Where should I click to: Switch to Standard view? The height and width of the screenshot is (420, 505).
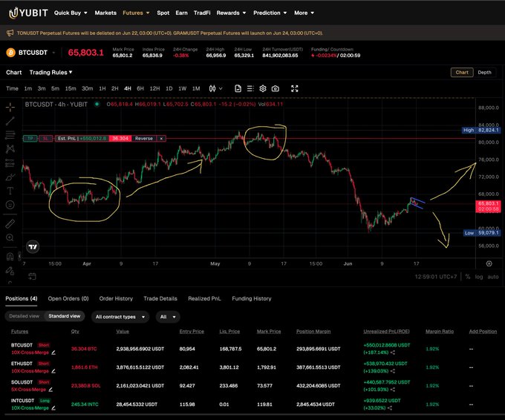[x=65, y=316]
